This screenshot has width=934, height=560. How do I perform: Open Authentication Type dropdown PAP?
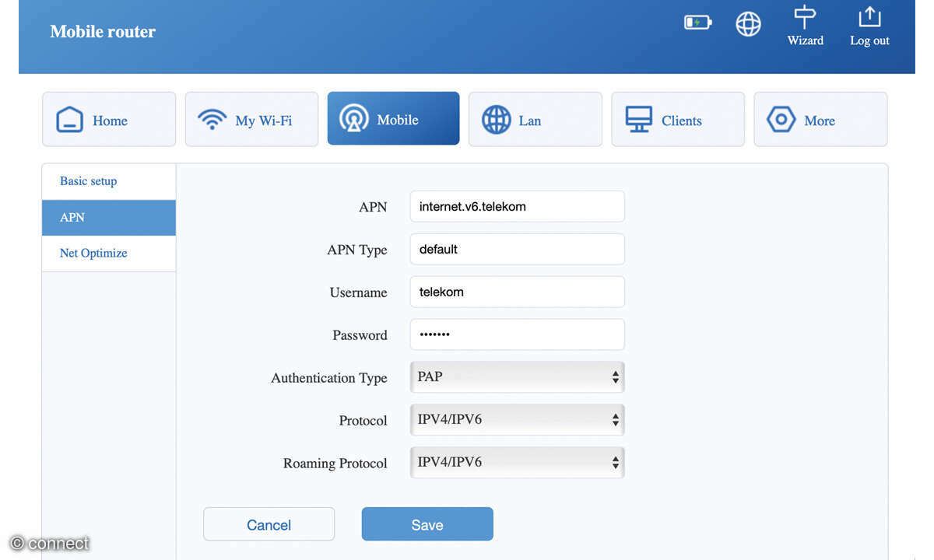tap(517, 377)
